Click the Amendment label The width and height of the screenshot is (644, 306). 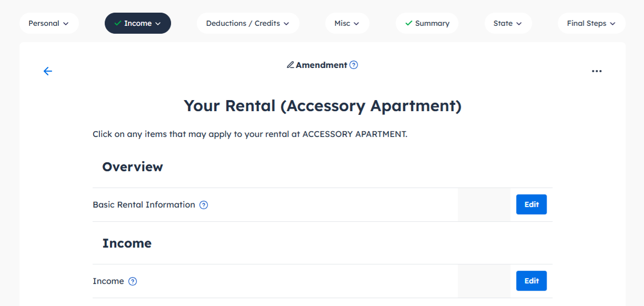pos(321,65)
